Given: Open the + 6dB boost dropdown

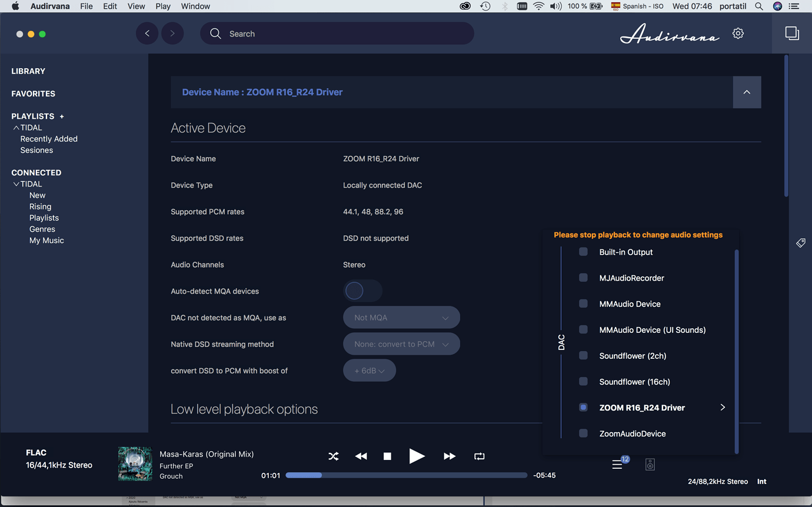Looking at the screenshot, I should [x=370, y=371].
